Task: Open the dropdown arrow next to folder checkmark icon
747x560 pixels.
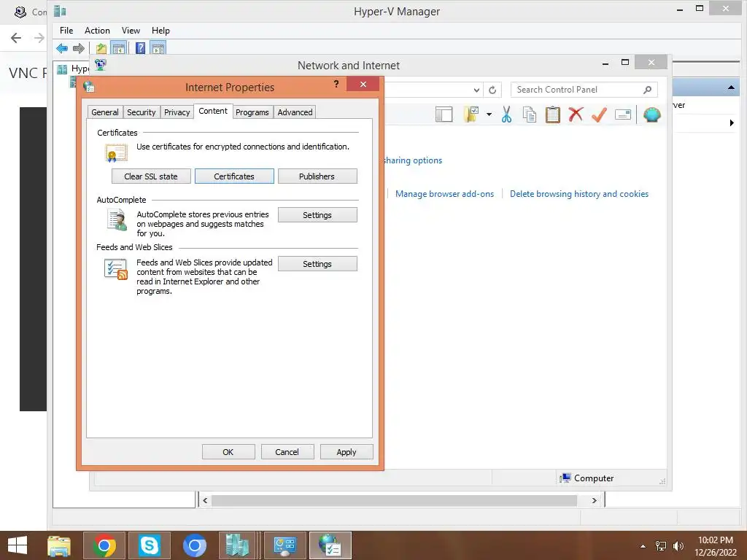Action: 489,114
